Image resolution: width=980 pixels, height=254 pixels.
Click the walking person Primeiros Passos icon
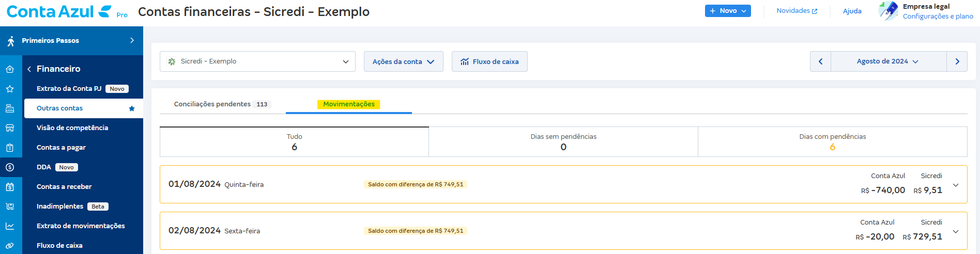click(10, 41)
